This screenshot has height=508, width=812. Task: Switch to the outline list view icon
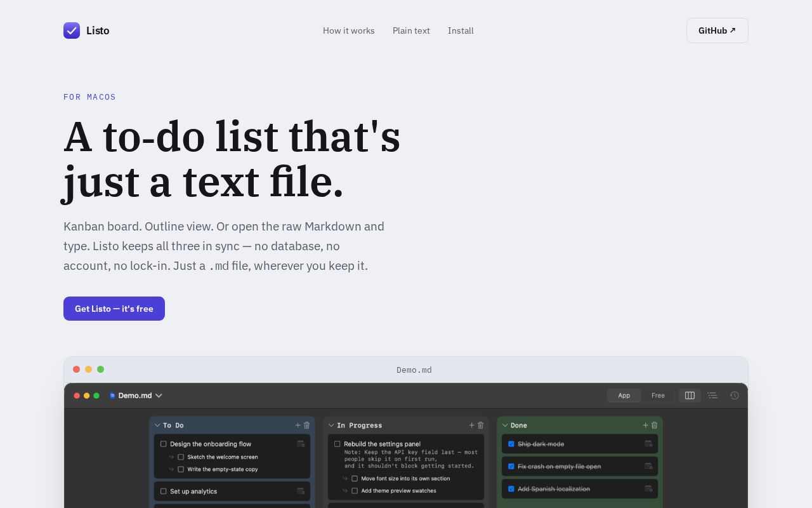point(712,396)
